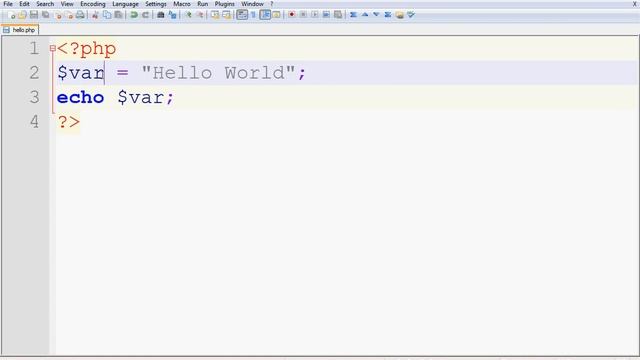The height and width of the screenshot is (360, 640).
Task: Save the file with the floppy icon
Action: (x=34, y=15)
